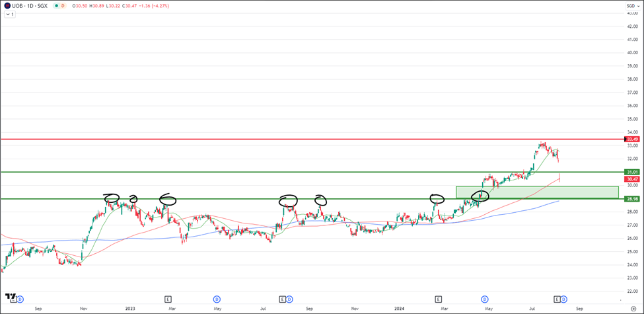Click the 35.00 price scale label
Screen dimensions: 644x314
pyautogui.click(x=632, y=119)
